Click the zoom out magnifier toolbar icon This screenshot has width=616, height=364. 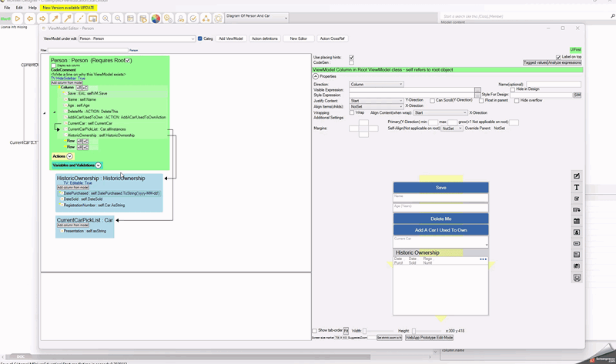[x=118, y=18]
